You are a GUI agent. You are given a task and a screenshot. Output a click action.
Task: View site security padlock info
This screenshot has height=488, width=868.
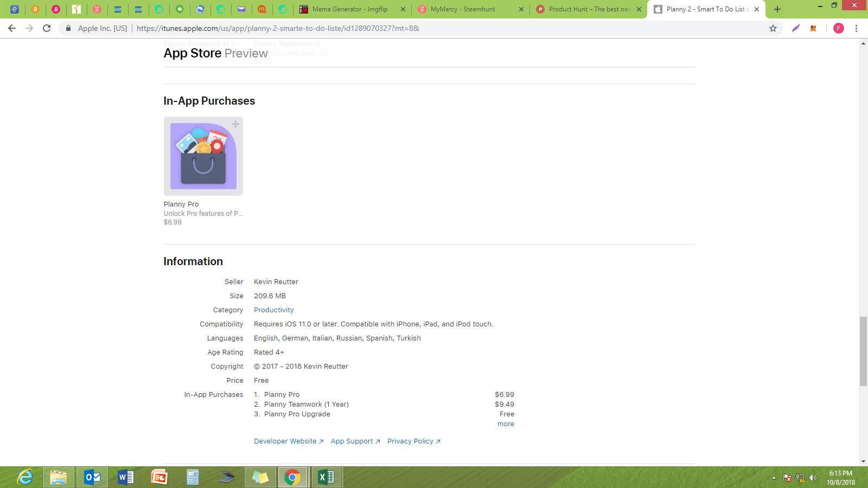click(68, 28)
